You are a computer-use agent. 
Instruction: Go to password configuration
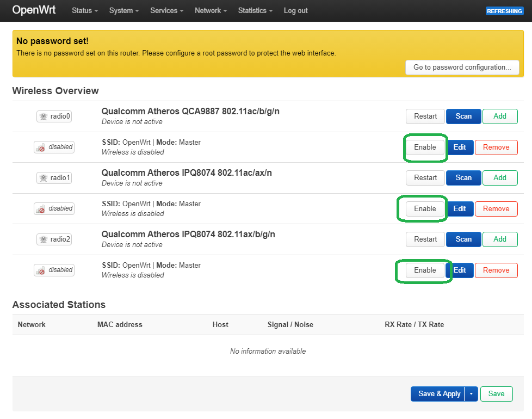(x=462, y=67)
